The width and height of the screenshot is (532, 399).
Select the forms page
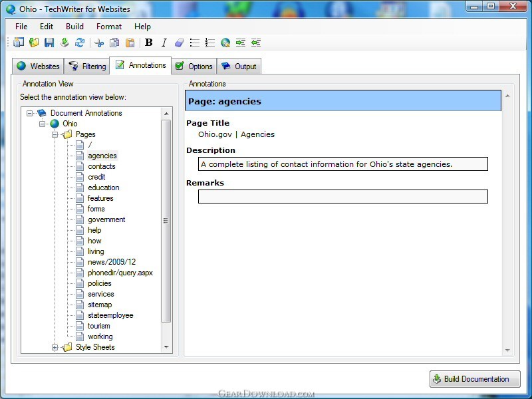[96, 209]
